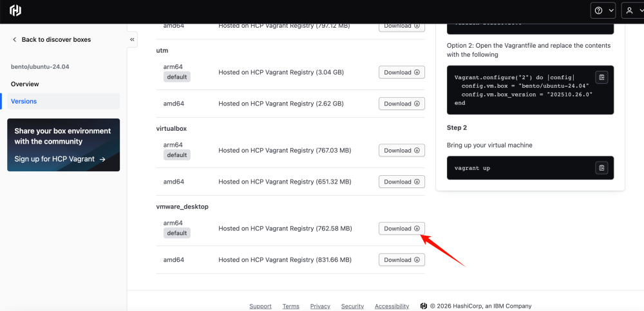Download the utm amd64 box
The height and width of the screenshot is (311, 644).
[x=402, y=104]
